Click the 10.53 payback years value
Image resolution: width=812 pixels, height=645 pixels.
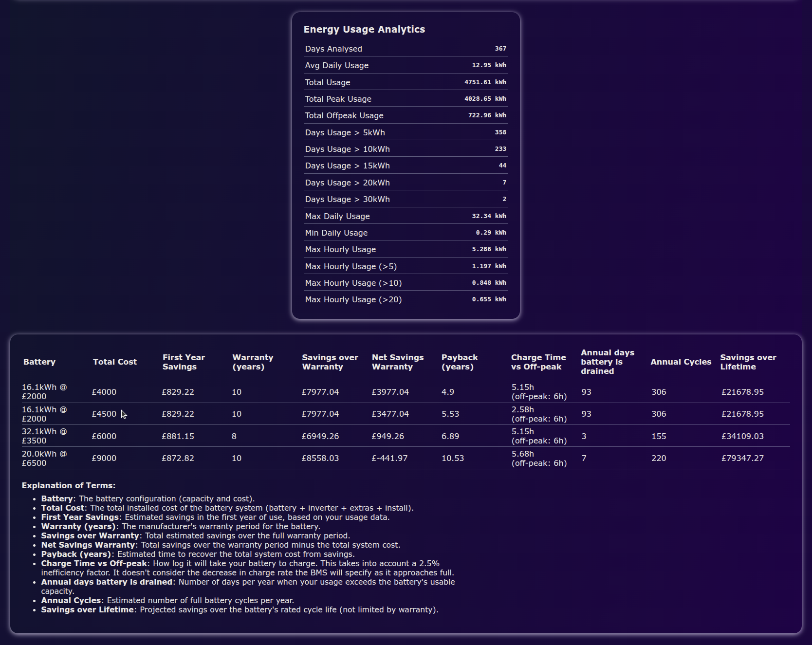pyautogui.click(x=453, y=458)
